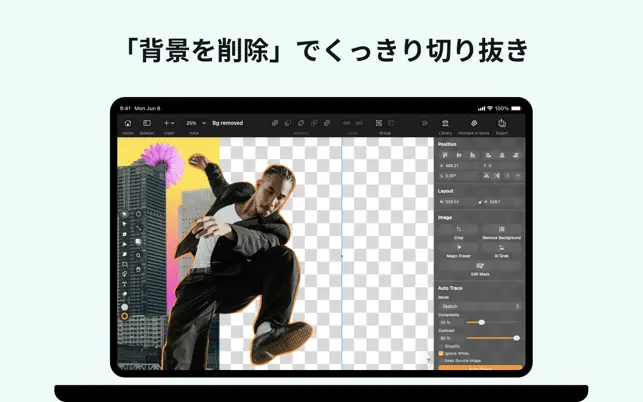The image size is (643, 402).
Task: Select the 'Bg removed' document title
Action: pyautogui.click(x=228, y=123)
